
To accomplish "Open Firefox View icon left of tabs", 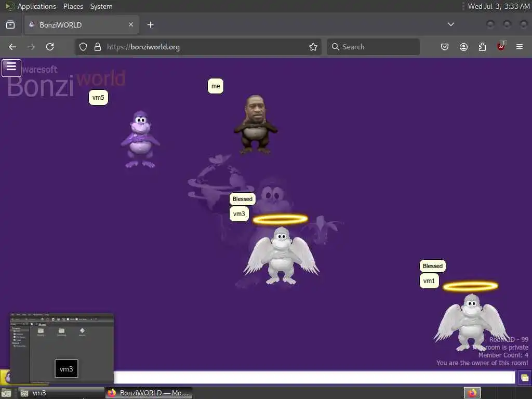I will pyautogui.click(x=10, y=25).
